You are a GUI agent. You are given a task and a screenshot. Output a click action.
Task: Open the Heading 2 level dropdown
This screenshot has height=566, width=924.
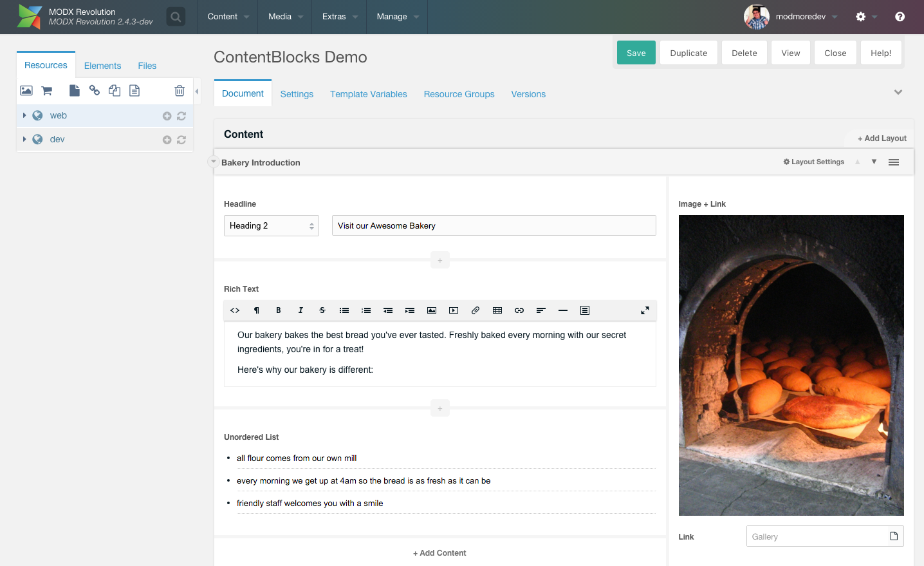point(271,226)
